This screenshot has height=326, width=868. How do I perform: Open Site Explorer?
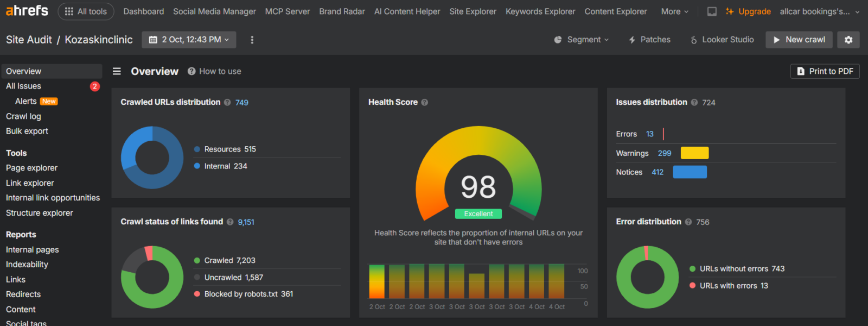click(x=473, y=11)
